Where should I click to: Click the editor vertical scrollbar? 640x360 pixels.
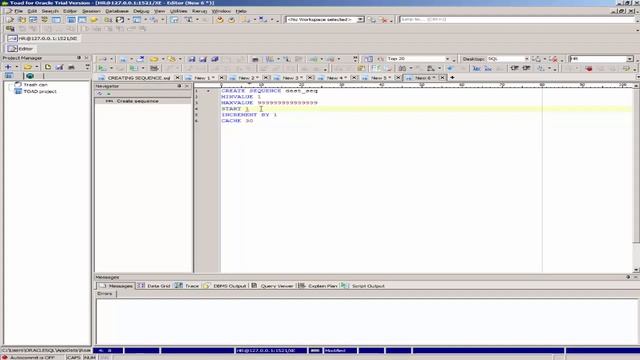click(x=636, y=178)
